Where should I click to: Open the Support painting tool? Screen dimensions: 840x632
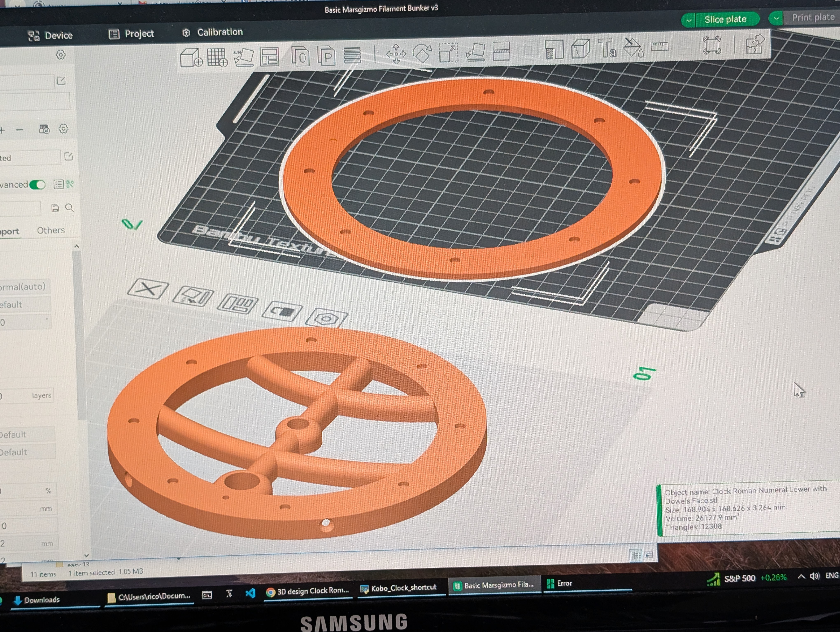coord(554,50)
